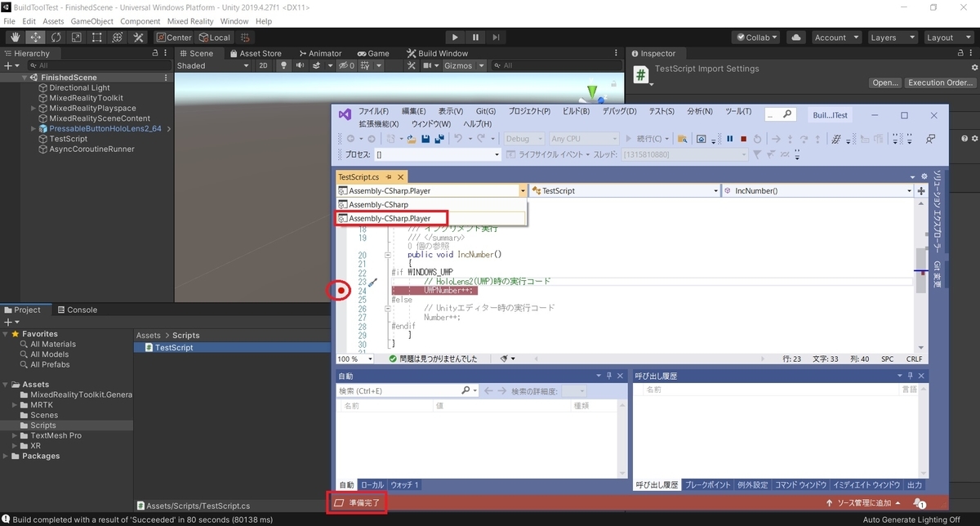Select AsyncCoroutineRunner in Hierarchy
This screenshot has width=980, height=526.
(91, 149)
